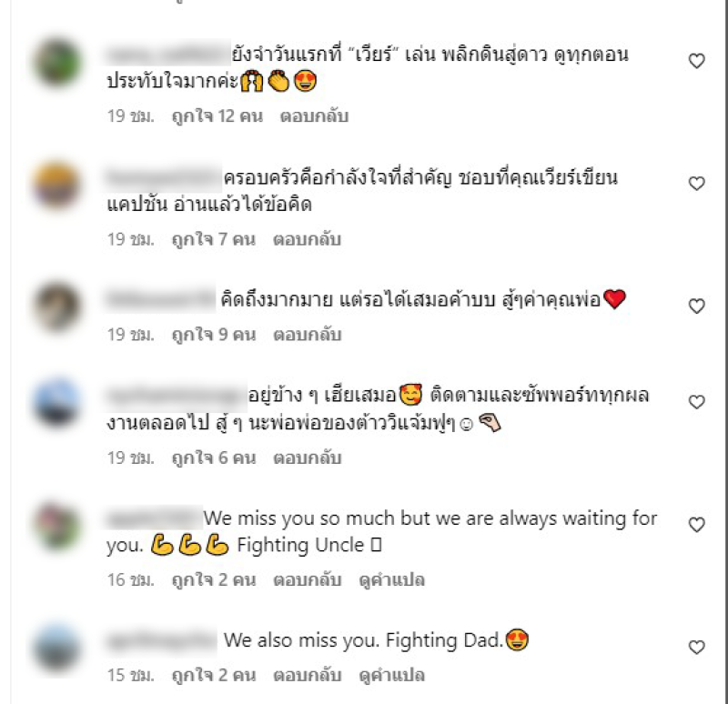Screen dimensions: 728x704
Task: Reply to the คิดถึงมากมาย comment
Action: click(307, 334)
